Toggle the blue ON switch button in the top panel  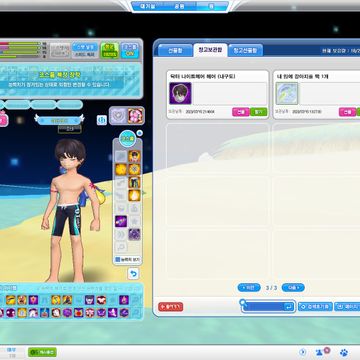(x=130, y=51)
